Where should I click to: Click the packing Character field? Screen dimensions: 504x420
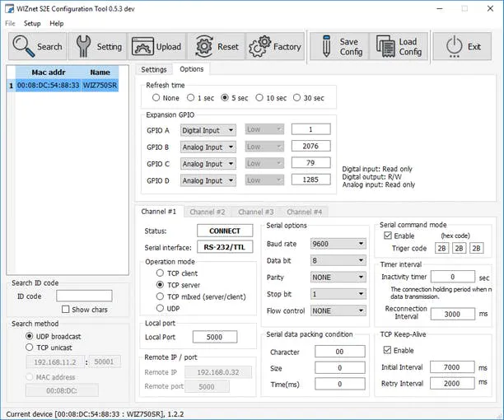[340, 351]
